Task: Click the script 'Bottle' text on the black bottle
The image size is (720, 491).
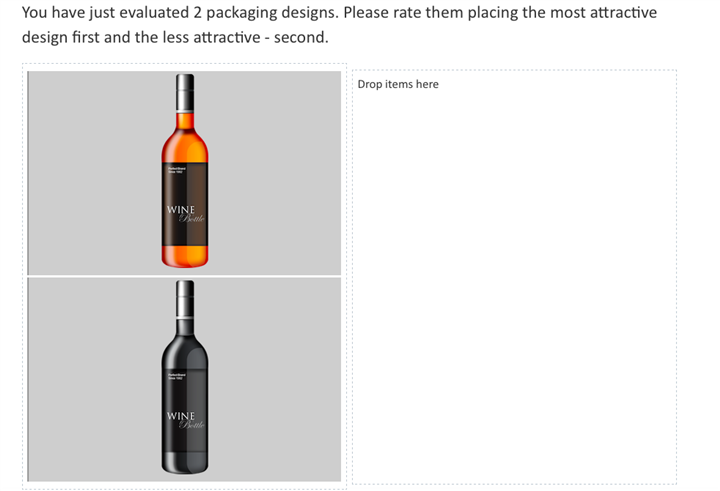Action: coord(193,425)
